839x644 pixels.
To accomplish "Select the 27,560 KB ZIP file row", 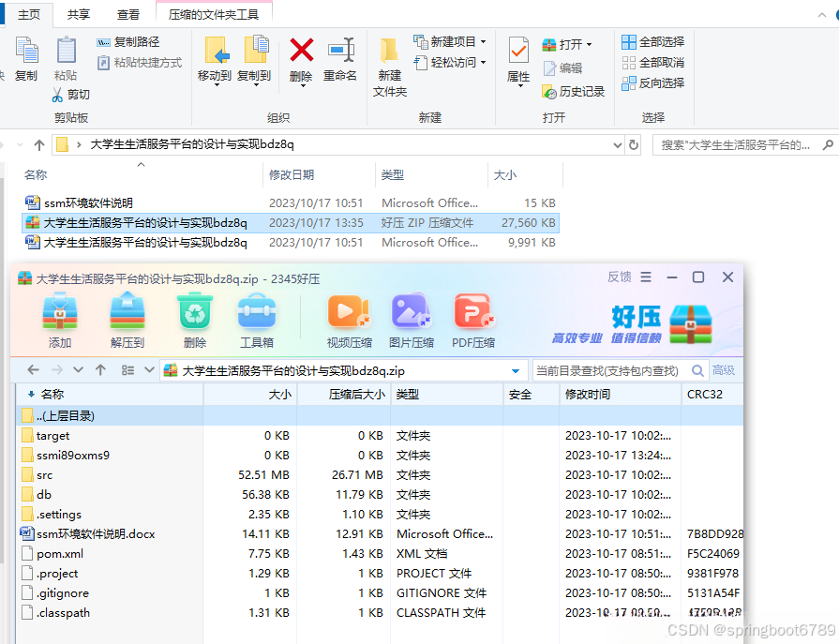I will coord(291,222).
